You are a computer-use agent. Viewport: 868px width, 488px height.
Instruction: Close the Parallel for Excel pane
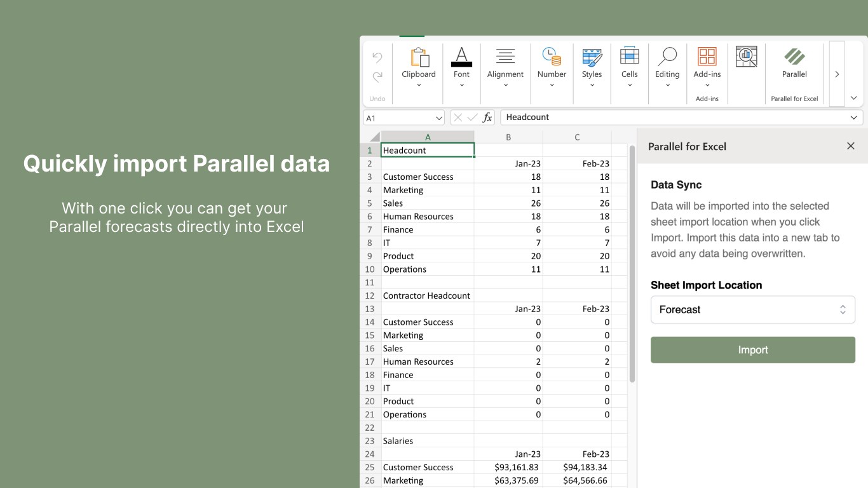pyautogui.click(x=851, y=146)
